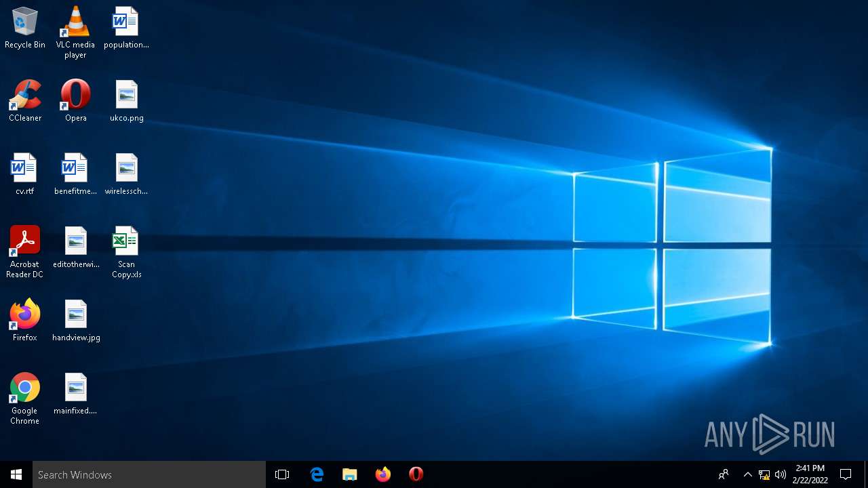The height and width of the screenshot is (488, 868).
Task: Select the Recycle Bin desktop icon
Action: point(25,28)
